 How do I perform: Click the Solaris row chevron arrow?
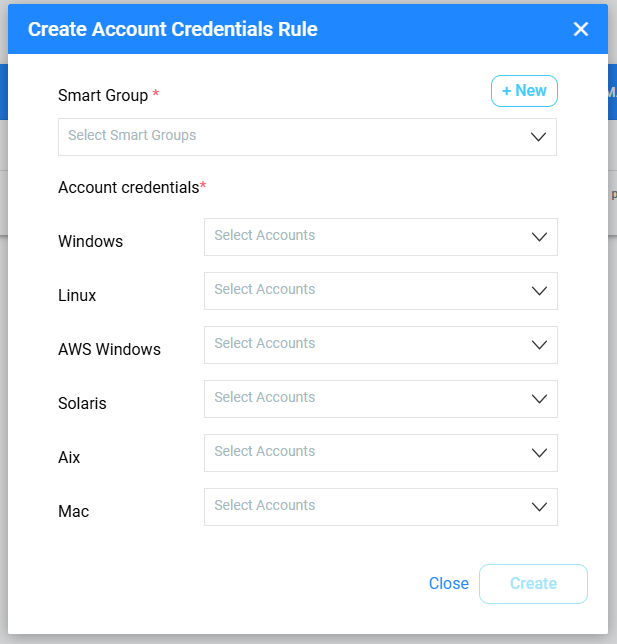click(x=540, y=399)
